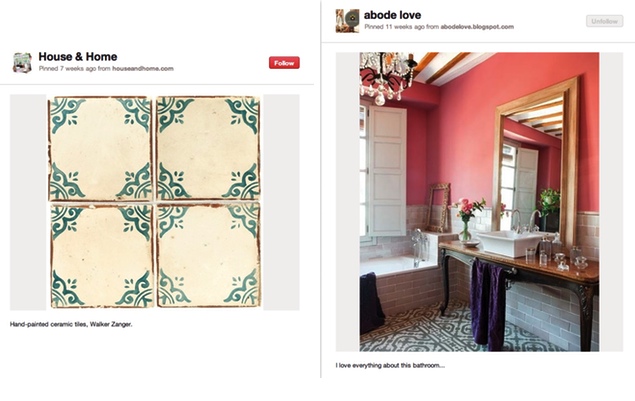Image resolution: width=635 pixels, height=401 pixels.
Task: Click the bottom-right ceramic tile in the image
Action: 208,255
